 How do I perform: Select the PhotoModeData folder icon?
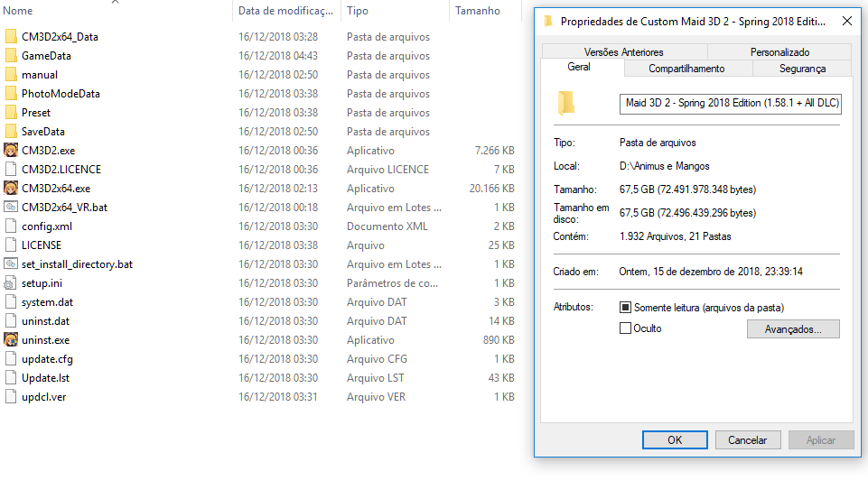pos(11,94)
